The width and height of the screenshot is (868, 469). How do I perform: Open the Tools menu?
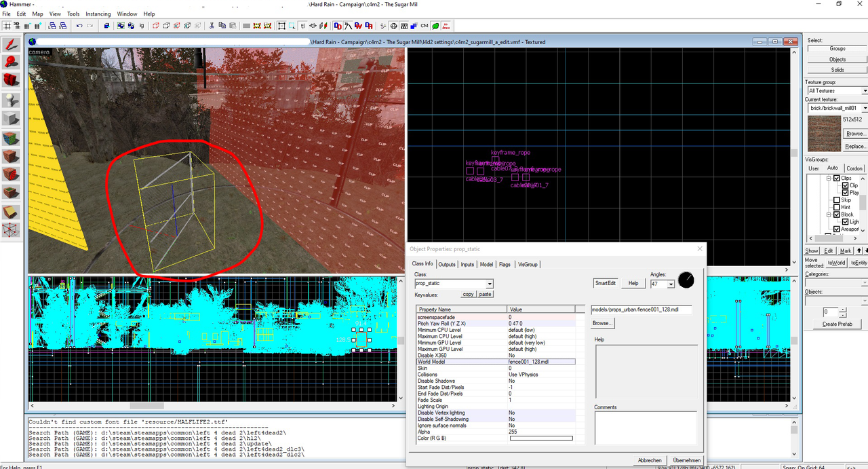[x=73, y=14]
